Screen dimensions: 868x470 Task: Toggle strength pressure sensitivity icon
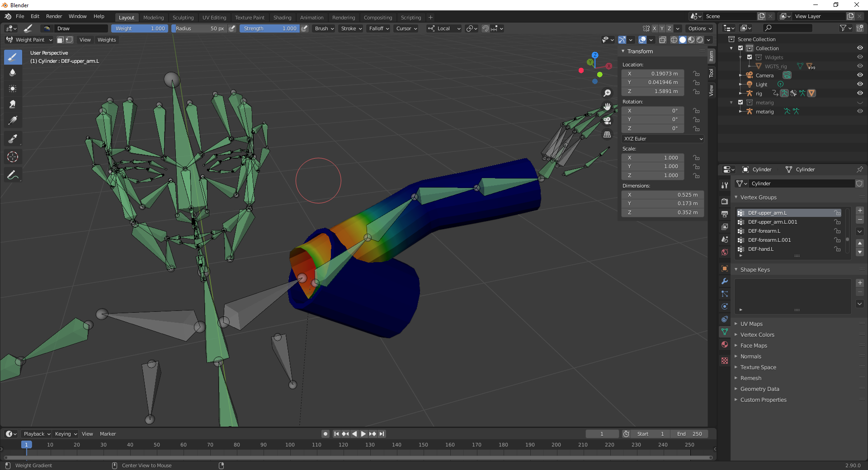pos(305,28)
